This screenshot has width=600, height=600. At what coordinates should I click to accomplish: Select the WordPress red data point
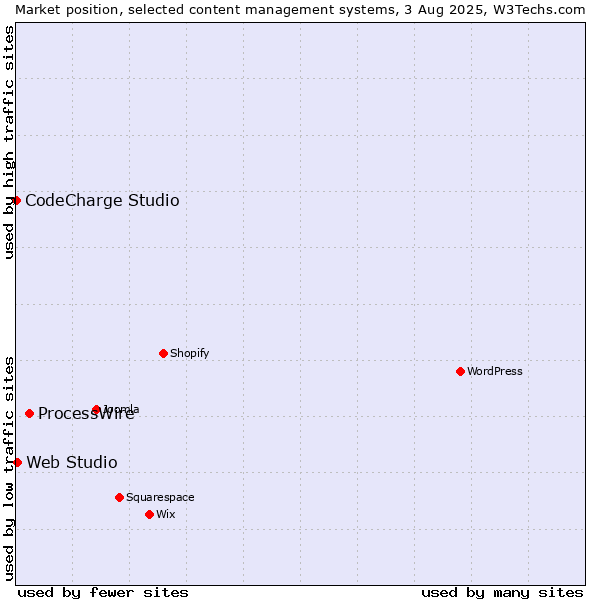460,371
